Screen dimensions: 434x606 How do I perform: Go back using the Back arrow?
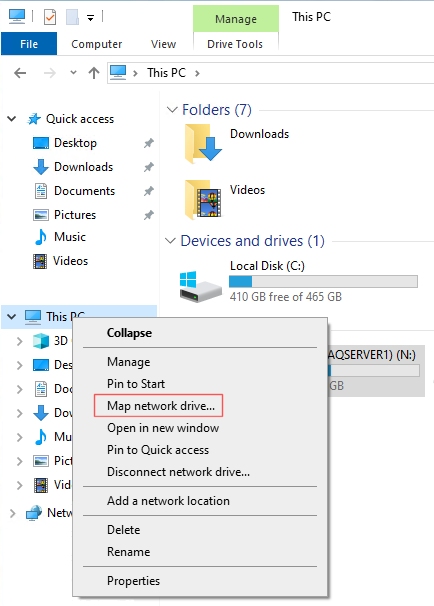pyautogui.click(x=20, y=73)
